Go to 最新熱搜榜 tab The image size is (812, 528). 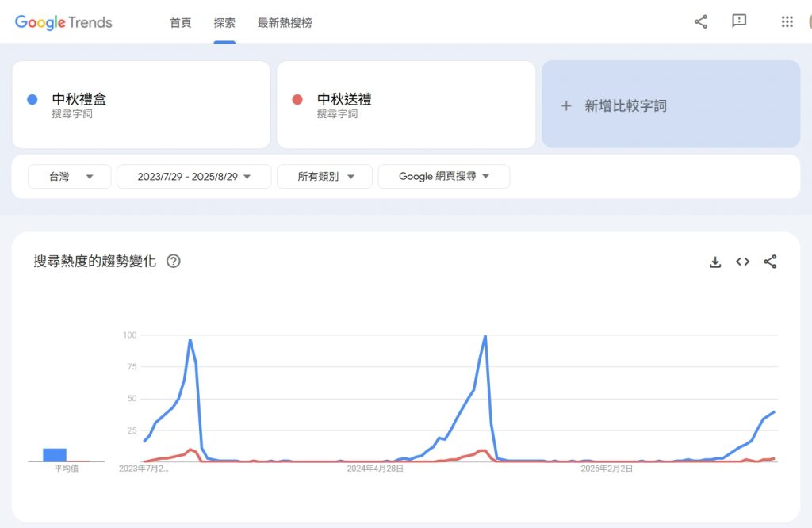tap(285, 23)
